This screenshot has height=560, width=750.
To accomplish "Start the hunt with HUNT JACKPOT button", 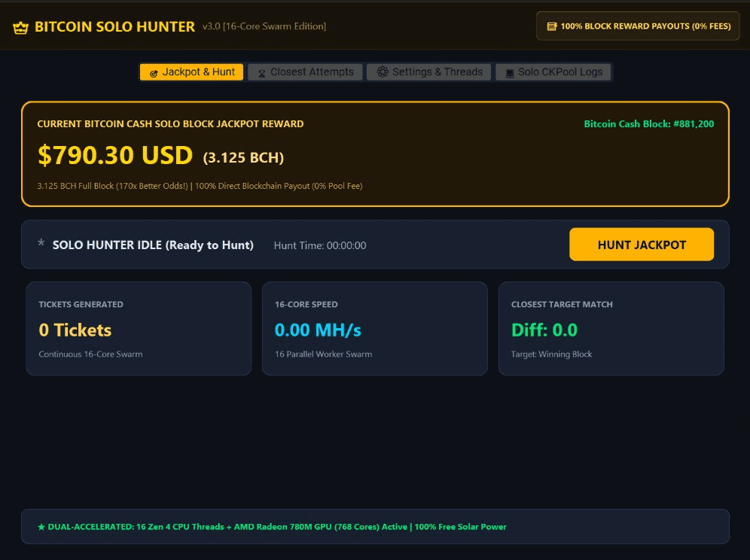I will [642, 245].
